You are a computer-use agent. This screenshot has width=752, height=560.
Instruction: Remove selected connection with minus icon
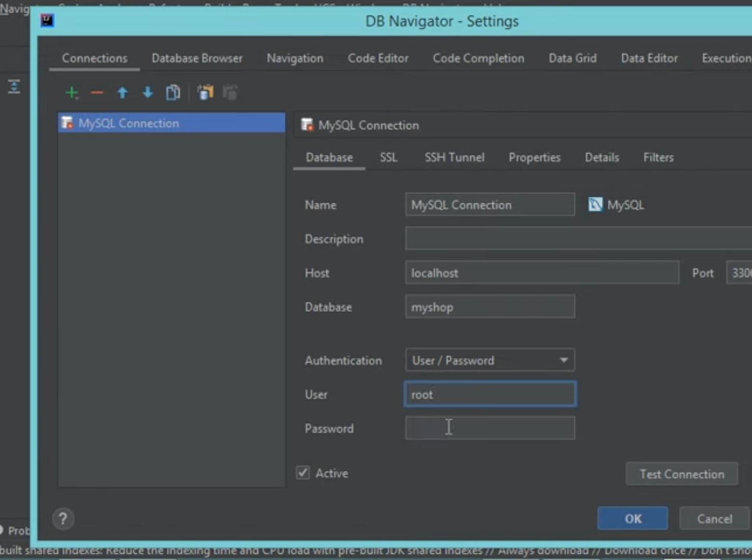(x=97, y=93)
